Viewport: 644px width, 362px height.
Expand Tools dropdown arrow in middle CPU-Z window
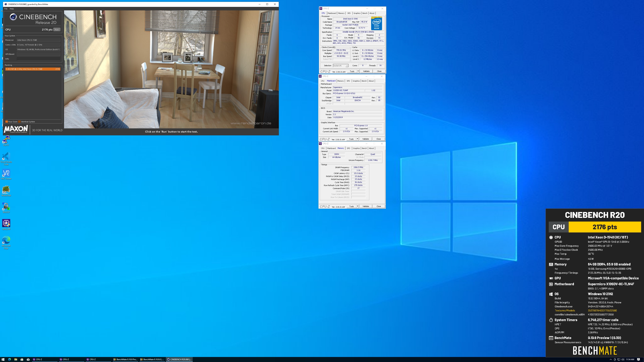[x=358, y=139]
